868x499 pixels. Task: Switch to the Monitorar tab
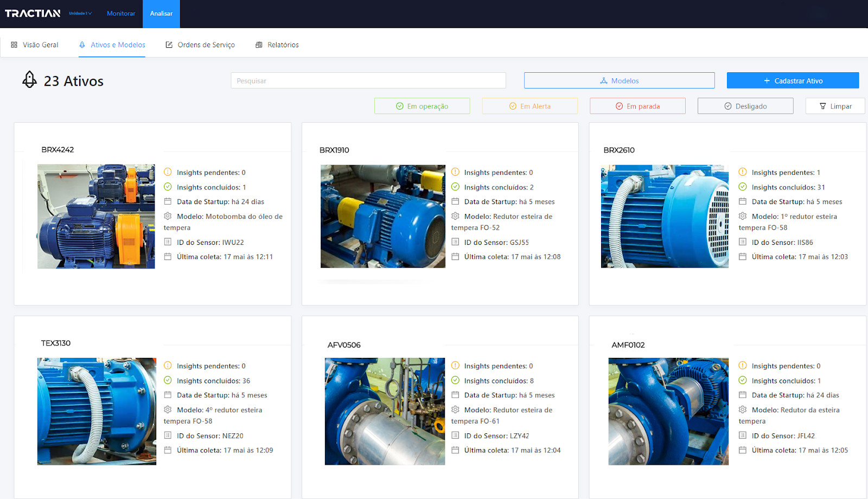click(121, 14)
